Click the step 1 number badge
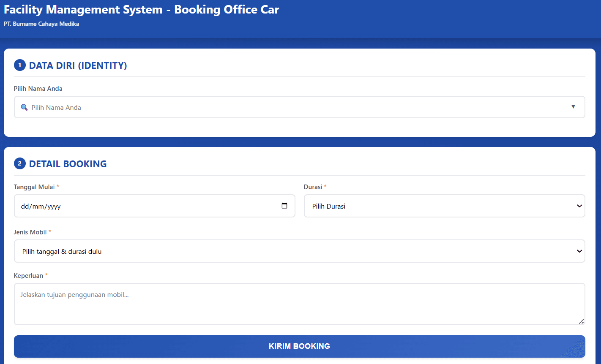The width and height of the screenshot is (601, 364). pyautogui.click(x=19, y=65)
